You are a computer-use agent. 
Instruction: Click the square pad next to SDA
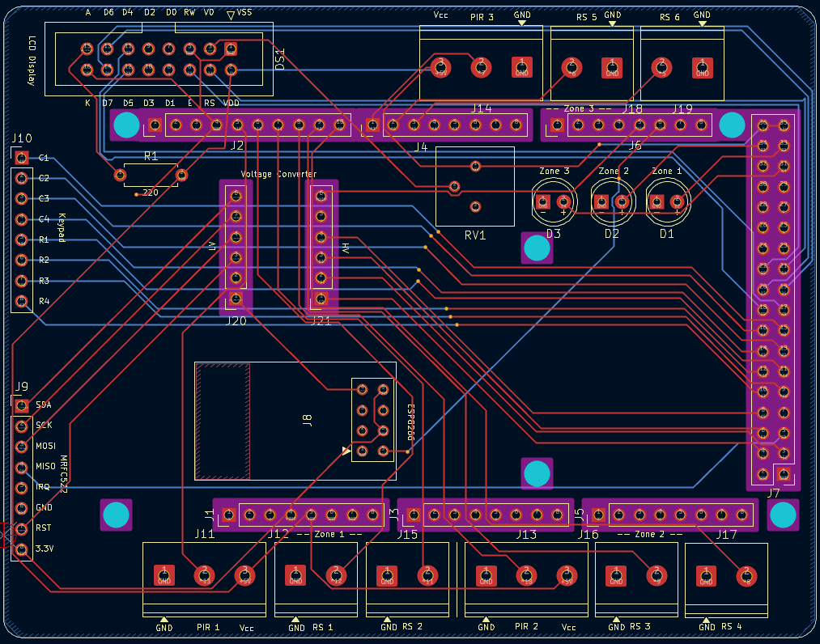[x=21, y=405]
